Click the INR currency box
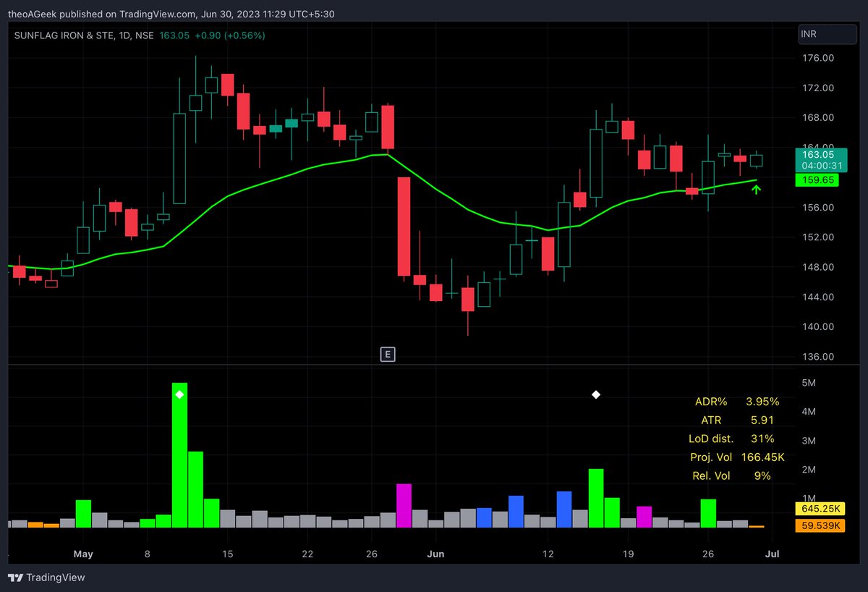The image size is (868, 592). [827, 34]
